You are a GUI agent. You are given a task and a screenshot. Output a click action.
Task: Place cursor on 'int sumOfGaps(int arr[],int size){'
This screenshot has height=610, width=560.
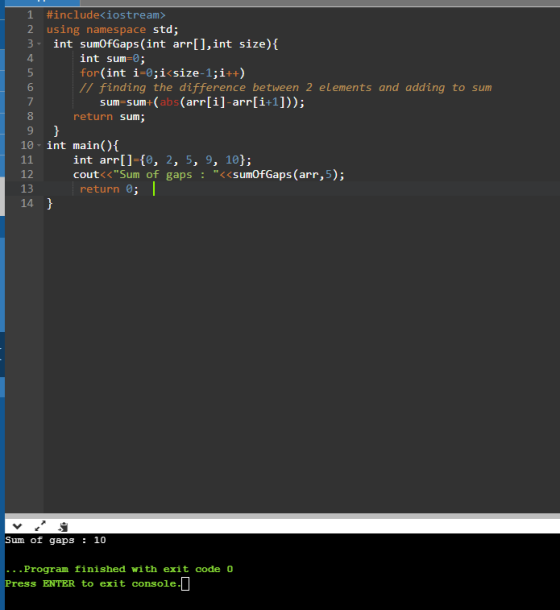[166, 44]
